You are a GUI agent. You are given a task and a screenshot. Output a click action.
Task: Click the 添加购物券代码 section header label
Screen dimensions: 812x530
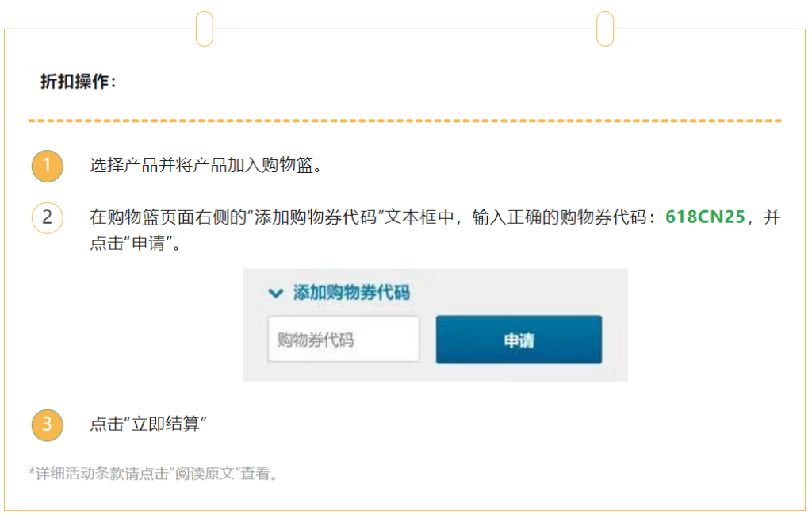351,293
